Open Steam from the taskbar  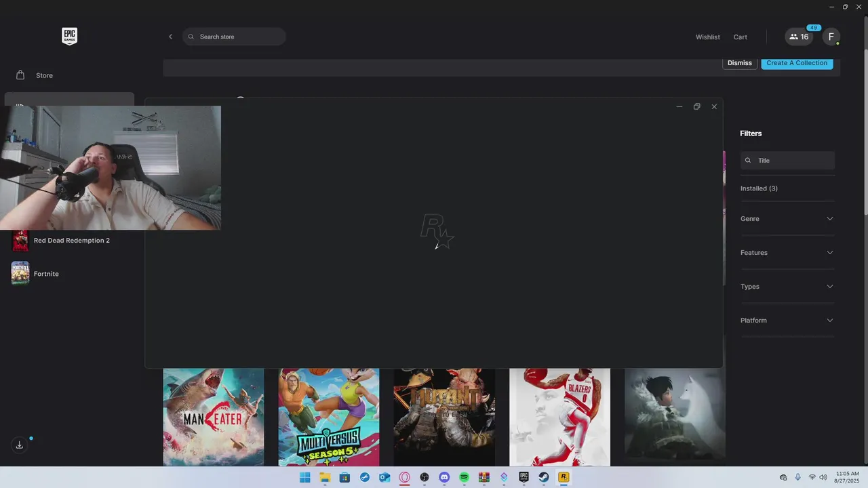point(544,477)
